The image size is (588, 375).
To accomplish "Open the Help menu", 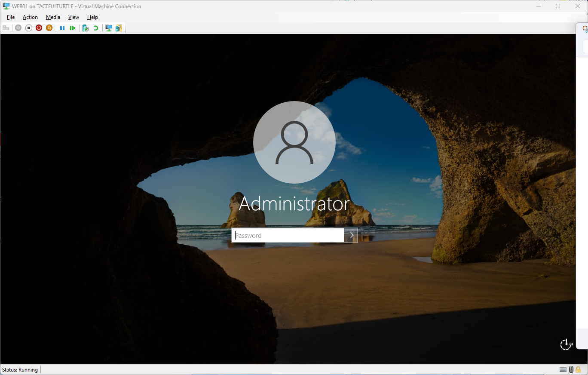I will (92, 17).
